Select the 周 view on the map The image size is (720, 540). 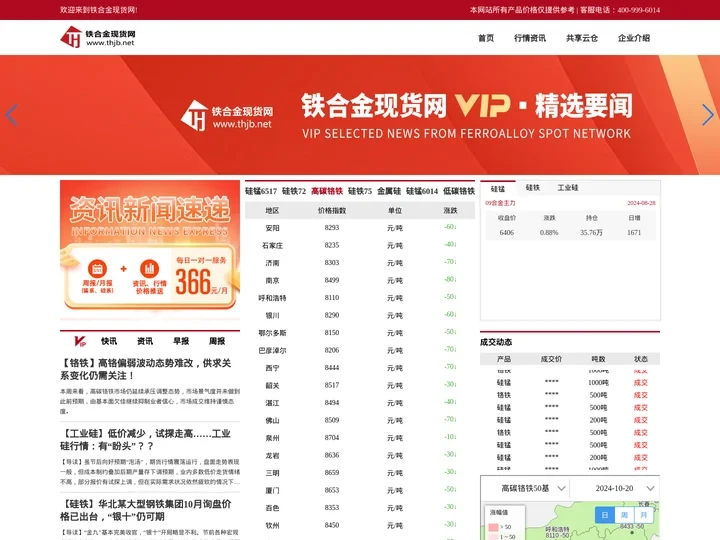(x=624, y=515)
